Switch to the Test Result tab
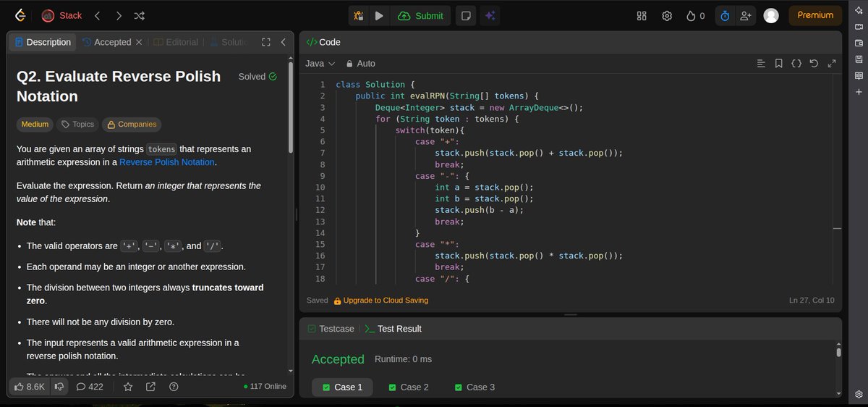 coord(393,329)
